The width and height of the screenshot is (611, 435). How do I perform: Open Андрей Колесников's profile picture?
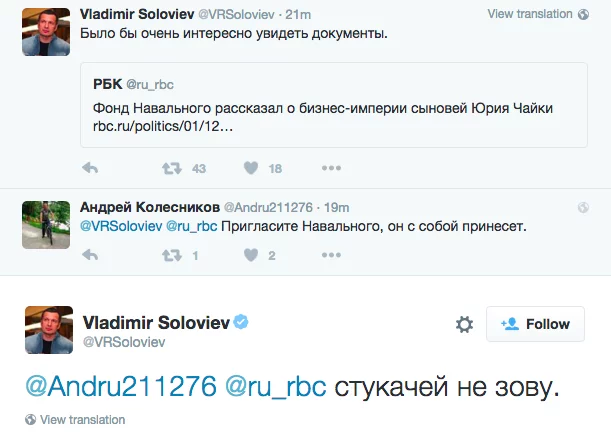point(46,223)
